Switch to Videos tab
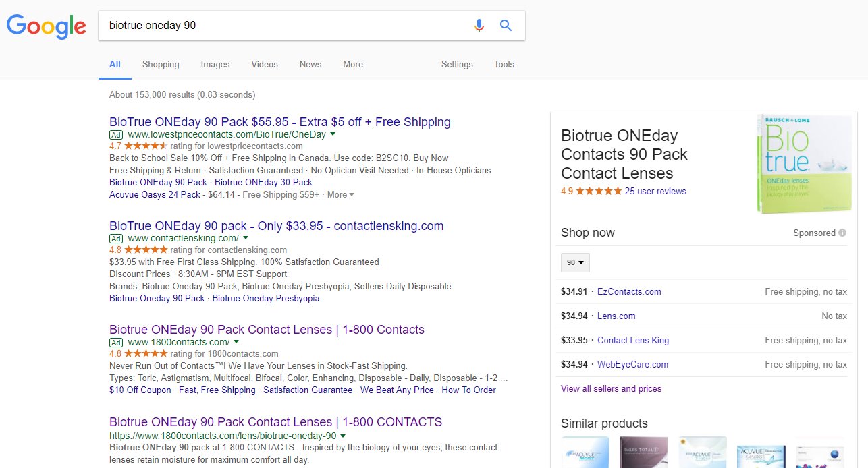Image resolution: width=868 pixels, height=468 pixels. (265, 65)
